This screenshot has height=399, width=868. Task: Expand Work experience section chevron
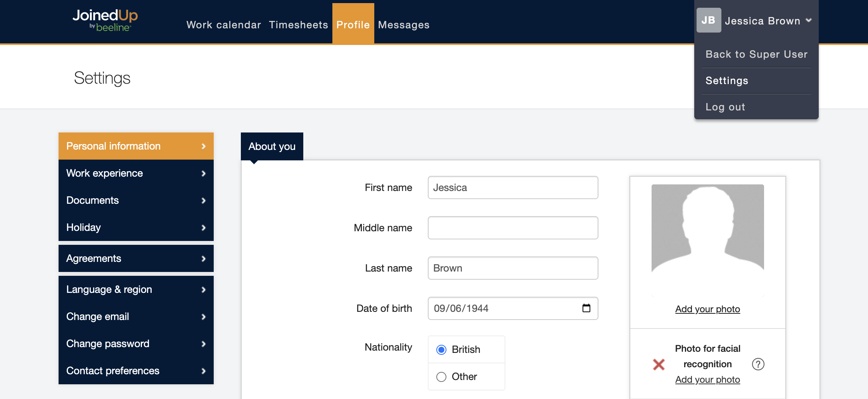(203, 174)
